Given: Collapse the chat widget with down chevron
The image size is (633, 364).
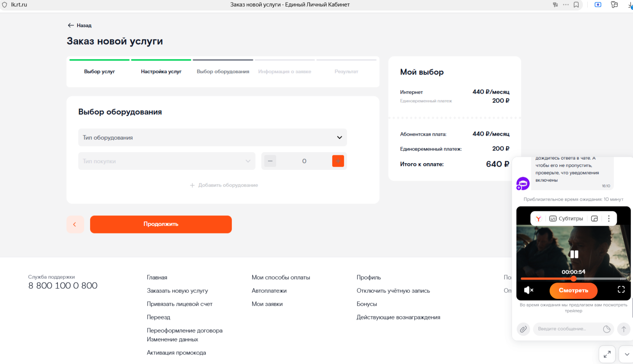Looking at the screenshot, I should [x=627, y=354].
